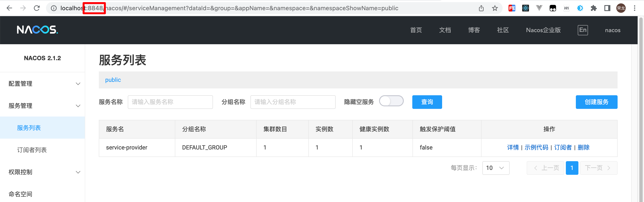Click the 下一页 pagination button

(599, 168)
